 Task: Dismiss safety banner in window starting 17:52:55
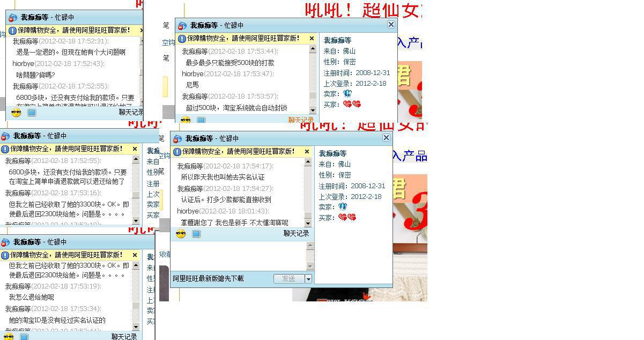[x=135, y=149]
